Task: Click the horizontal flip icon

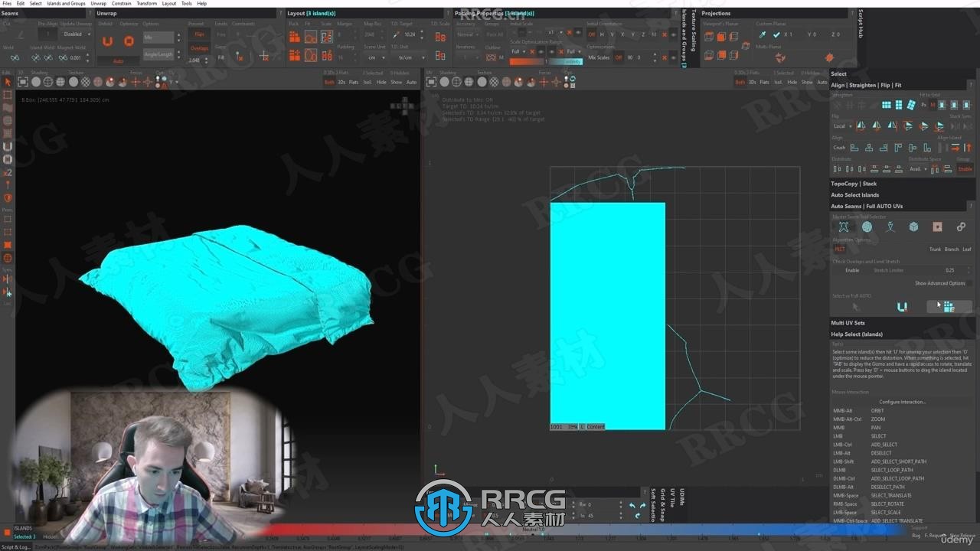Action: click(861, 126)
